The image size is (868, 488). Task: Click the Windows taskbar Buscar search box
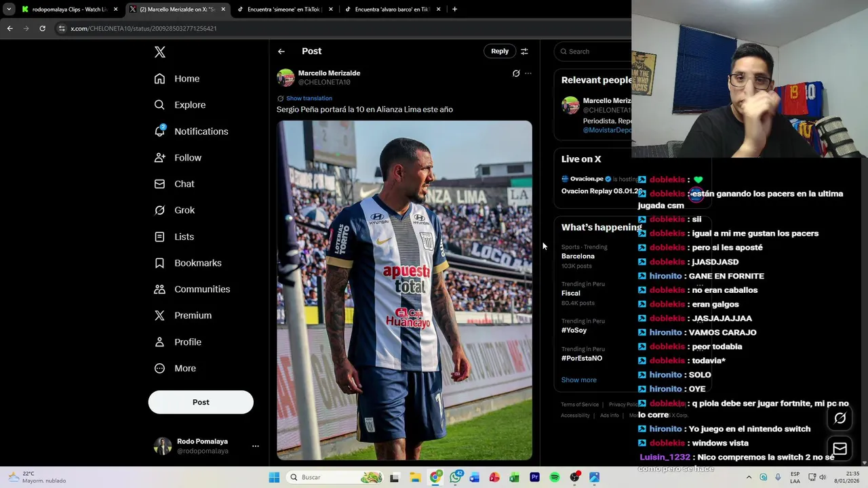[x=334, y=477]
